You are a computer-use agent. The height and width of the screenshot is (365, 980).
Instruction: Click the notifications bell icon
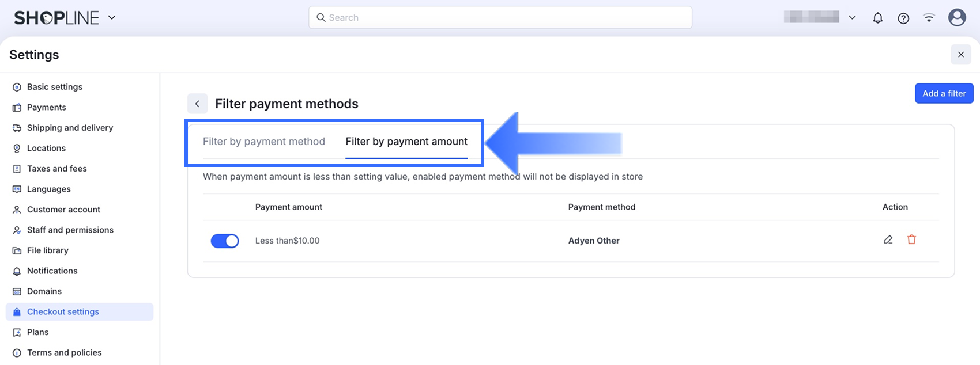(x=877, y=18)
